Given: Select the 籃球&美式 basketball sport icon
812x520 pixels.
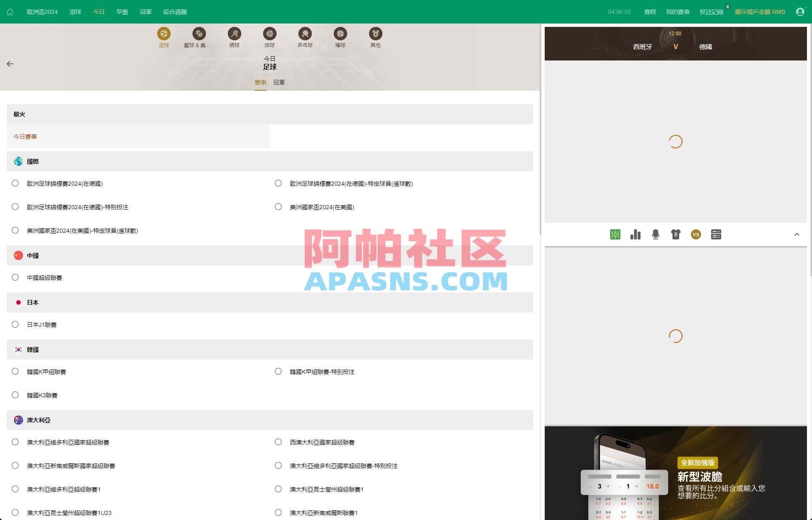Looking at the screenshot, I should (199, 34).
